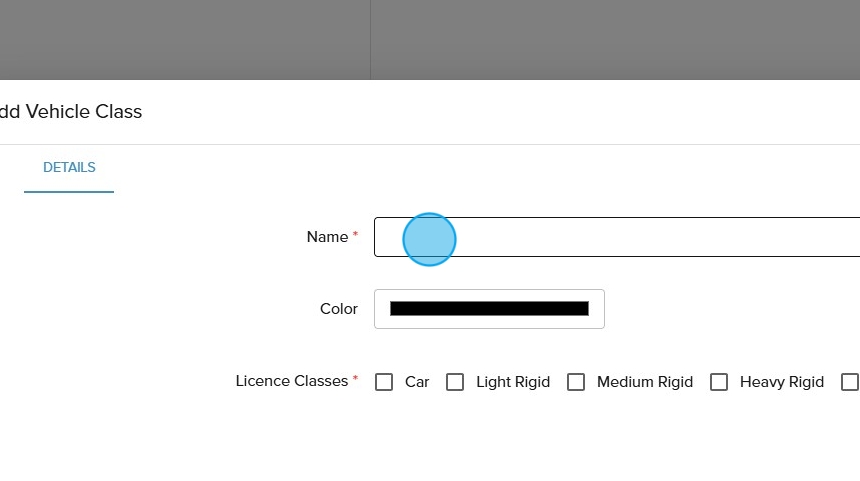Click the 'Color' field label
Viewport: 860px width, 481px height.
338,309
